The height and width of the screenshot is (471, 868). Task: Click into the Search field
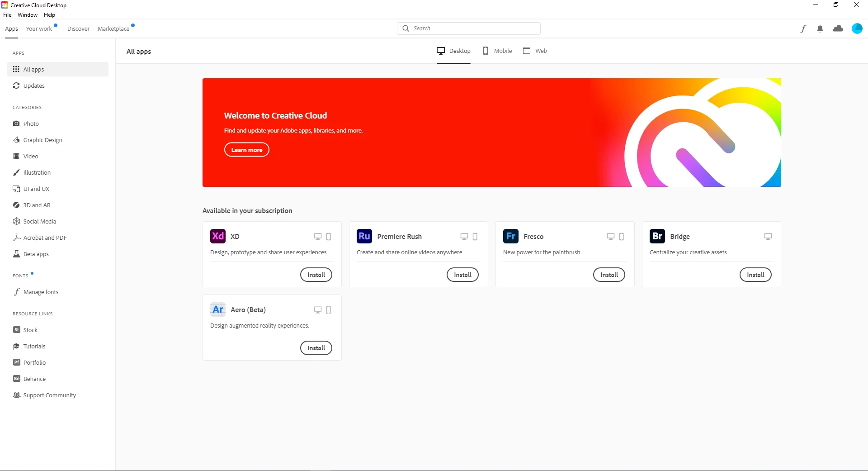(x=469, y=29)
